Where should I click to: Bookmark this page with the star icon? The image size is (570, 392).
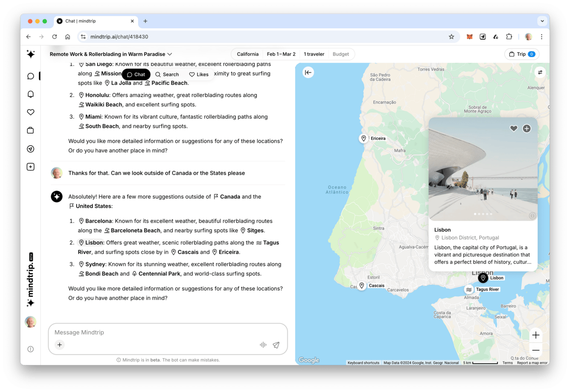pyautogui.click(x=451, y=37)
